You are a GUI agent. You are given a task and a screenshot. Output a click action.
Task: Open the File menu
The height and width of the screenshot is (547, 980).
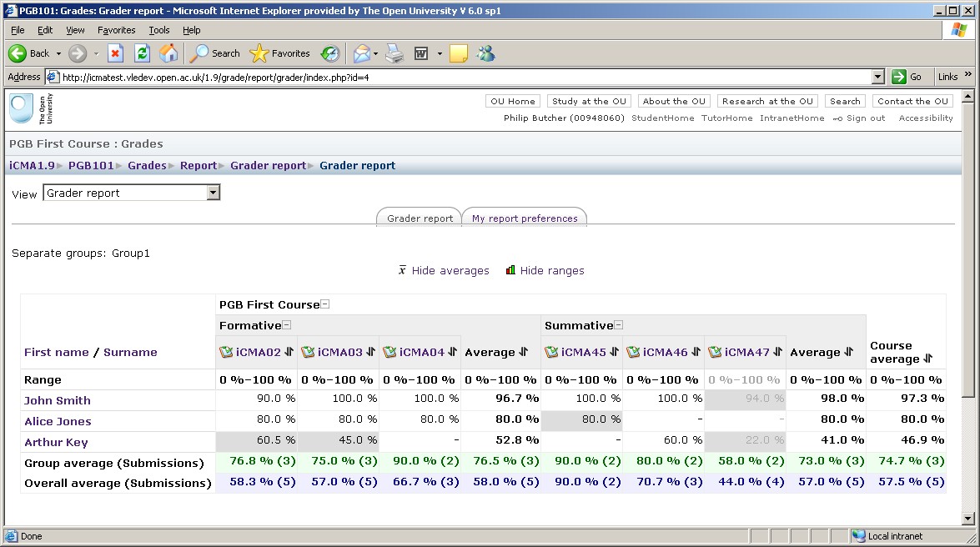[x=18, y=30]
